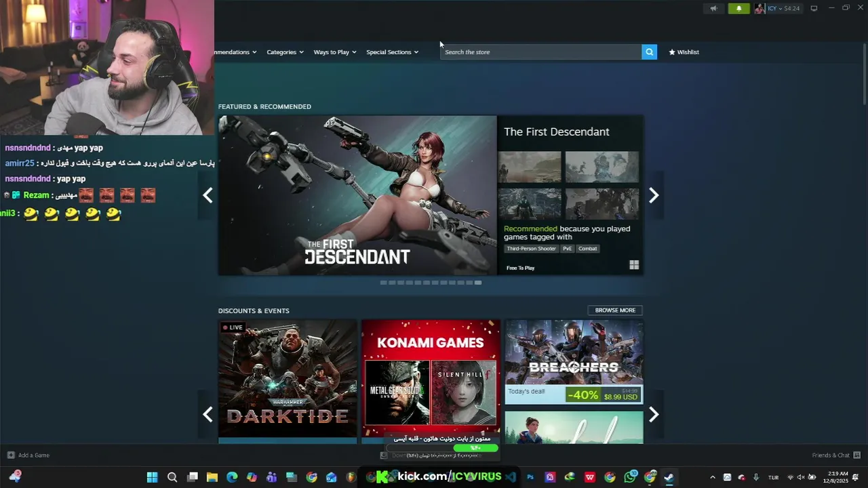Show previous featured game arrow
Image resolution: width=868 pixels, height=488 pixels.
pyautogui.click(x=208, y=195)
